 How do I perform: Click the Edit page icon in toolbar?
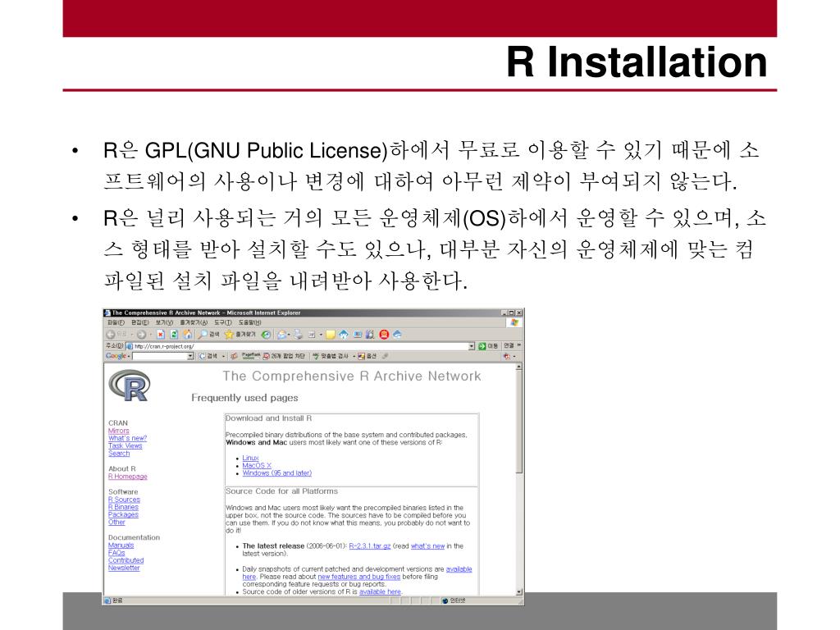tap(312, 335)
